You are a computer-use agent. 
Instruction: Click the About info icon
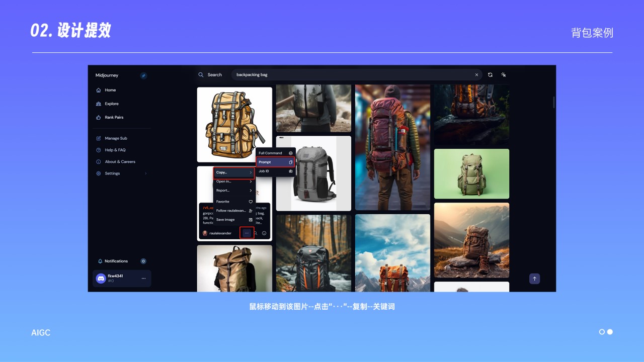coord(99,161)
